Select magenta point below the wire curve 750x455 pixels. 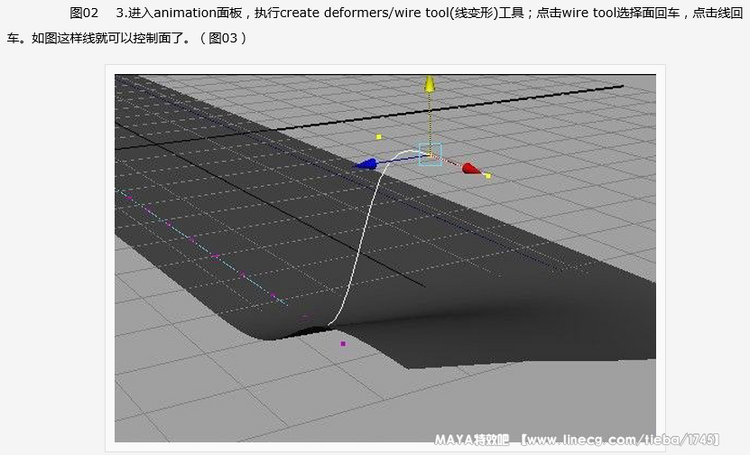(343, 344)
